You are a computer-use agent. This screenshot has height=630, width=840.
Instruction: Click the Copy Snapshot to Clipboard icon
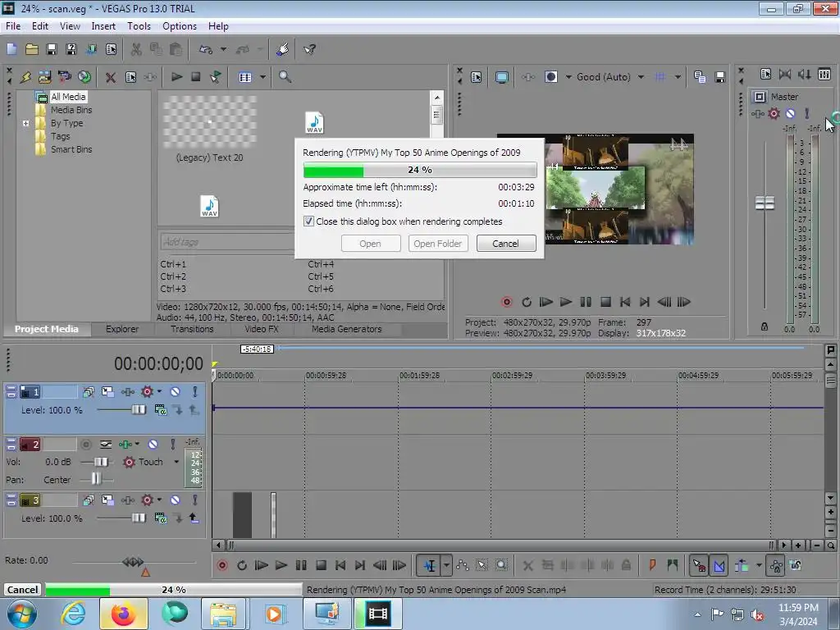click(x=700, y=77)
